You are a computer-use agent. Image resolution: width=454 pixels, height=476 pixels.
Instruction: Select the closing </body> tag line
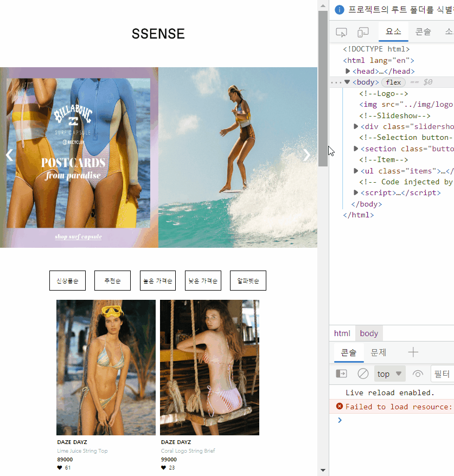click(367, 204)
